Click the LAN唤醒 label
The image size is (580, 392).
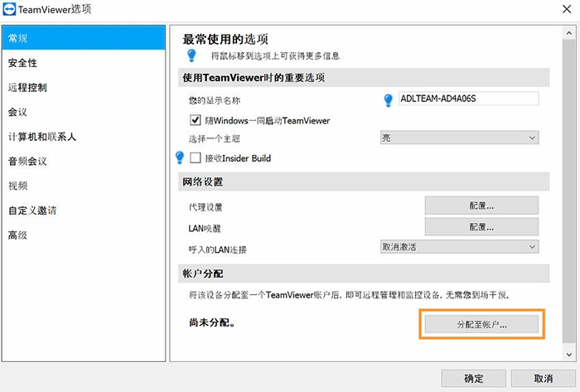click(205, 229)
